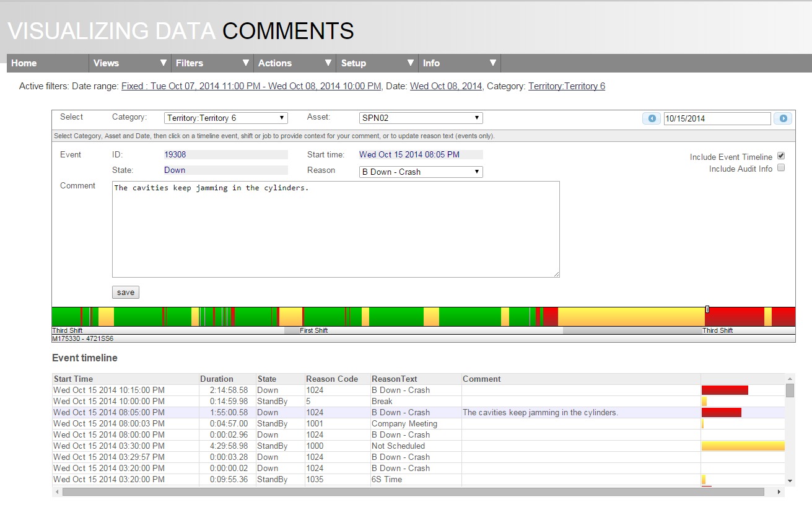This screenshot has width=812, height=507.
Task: Click the next date arrow icon
Action: tap(783, 118)
